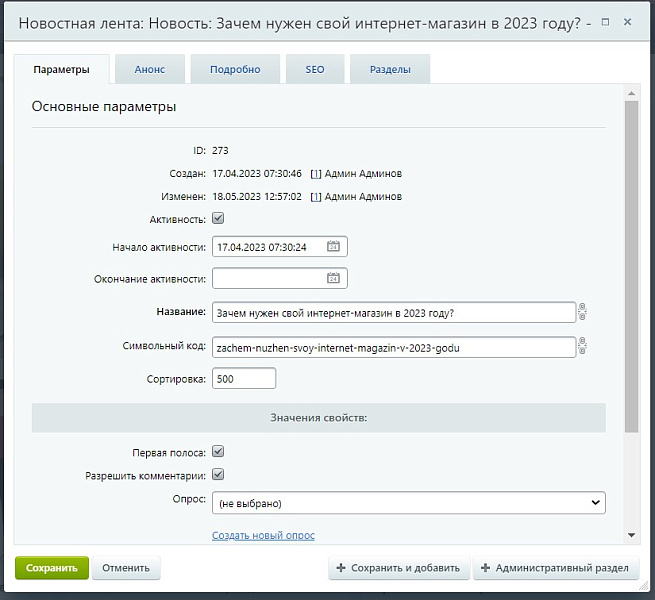Open calendar for Окончание активности date
655x600 pixels.
tap(334, 279)
